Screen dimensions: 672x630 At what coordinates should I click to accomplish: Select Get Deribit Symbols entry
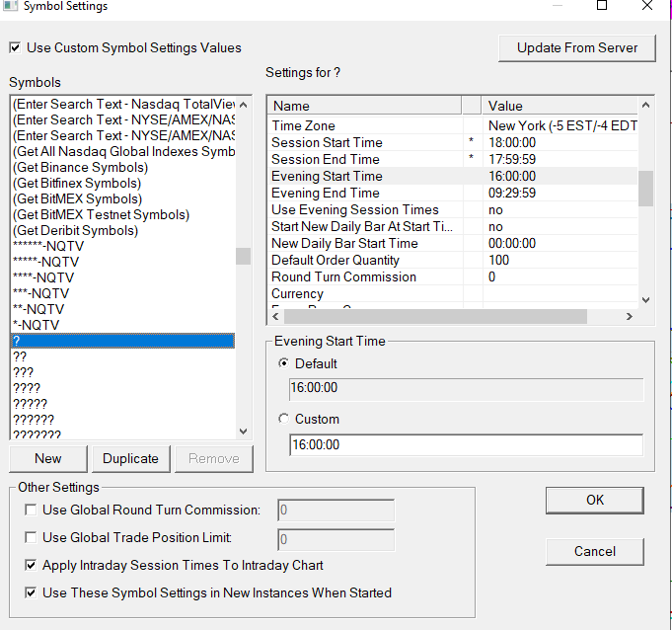(123, 231)
